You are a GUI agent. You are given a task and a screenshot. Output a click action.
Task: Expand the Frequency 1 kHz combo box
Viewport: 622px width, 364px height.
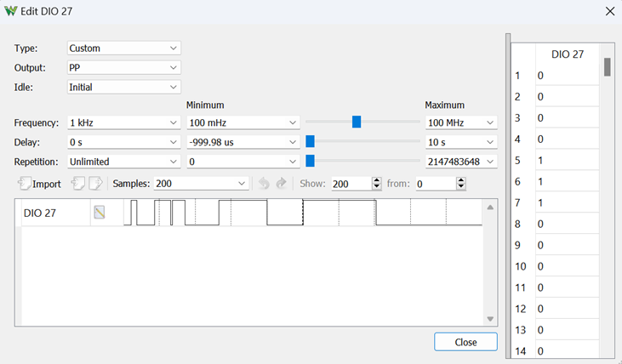pos(123,122)
